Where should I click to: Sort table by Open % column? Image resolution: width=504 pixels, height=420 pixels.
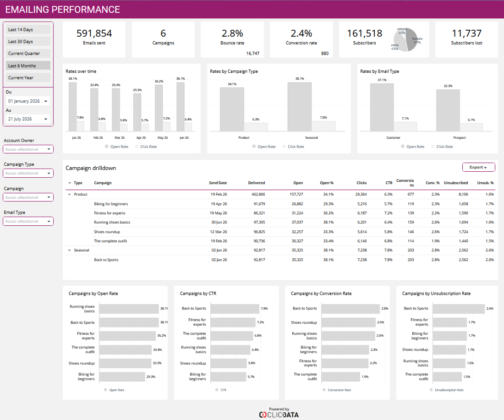(327, 183)
